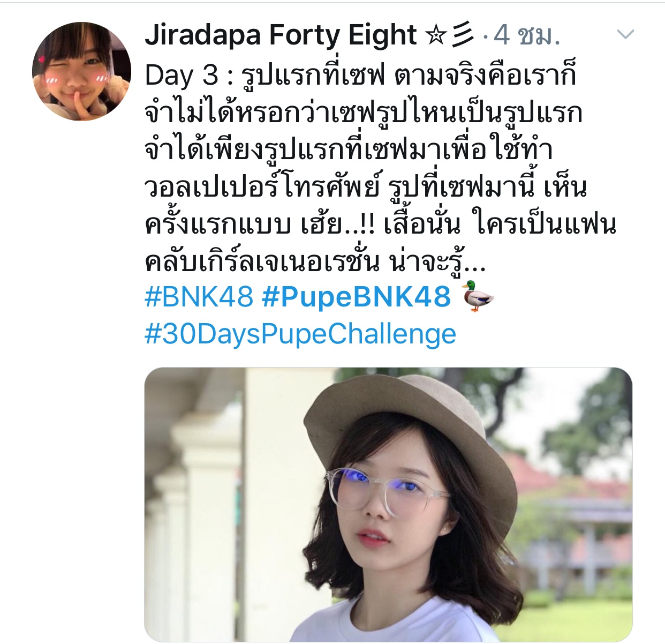Click the word 'วอลเปเปอร์โทรศัพท์' in the tweet

pyautogui.click(x=262, y=187)
